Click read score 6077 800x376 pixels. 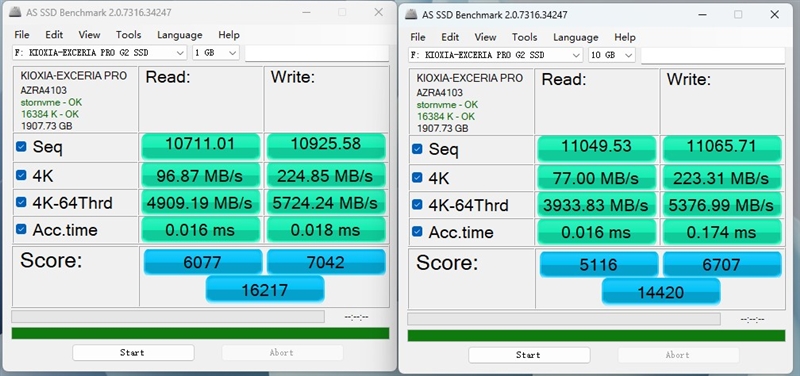(203, 262)
